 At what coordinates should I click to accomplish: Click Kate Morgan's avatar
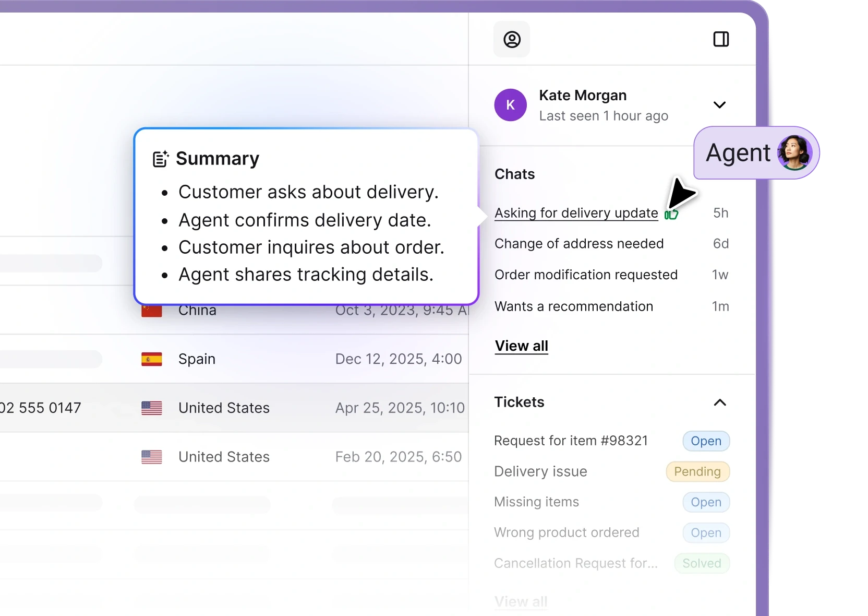510,105
